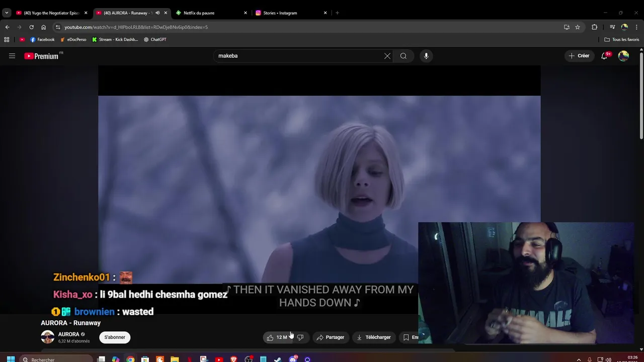The width and height of the screenshot is (644, 362).
Task: Start voice search with microphone
Action: click(426, 56)
